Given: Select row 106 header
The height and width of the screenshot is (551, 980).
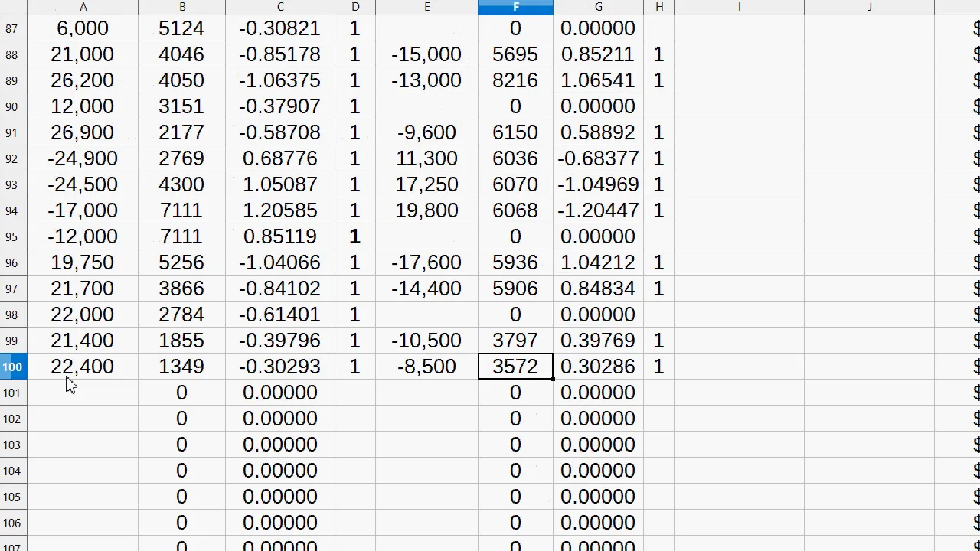Looking at the screenshot, I should click(x=13, y=523).
